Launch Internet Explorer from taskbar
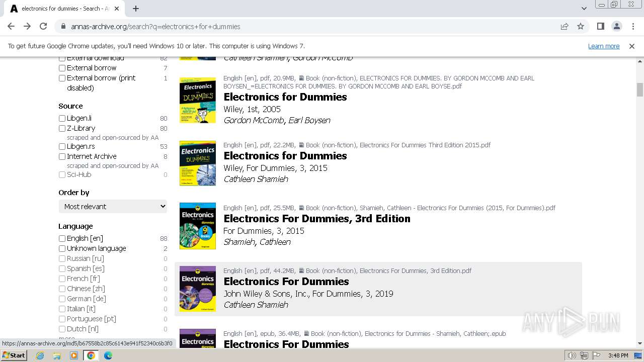This screenshot has height=362, width=644. pyautogui.click(x=40, y=355)
